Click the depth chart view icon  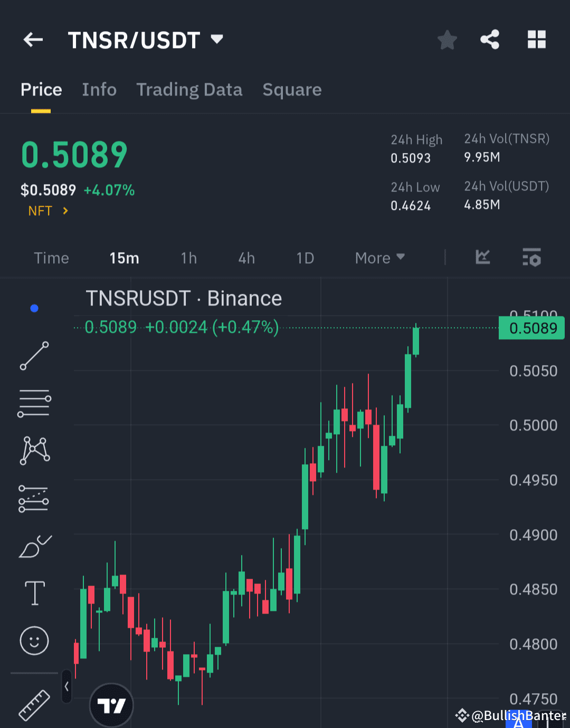pyautogui.click(x=482, y=258)
